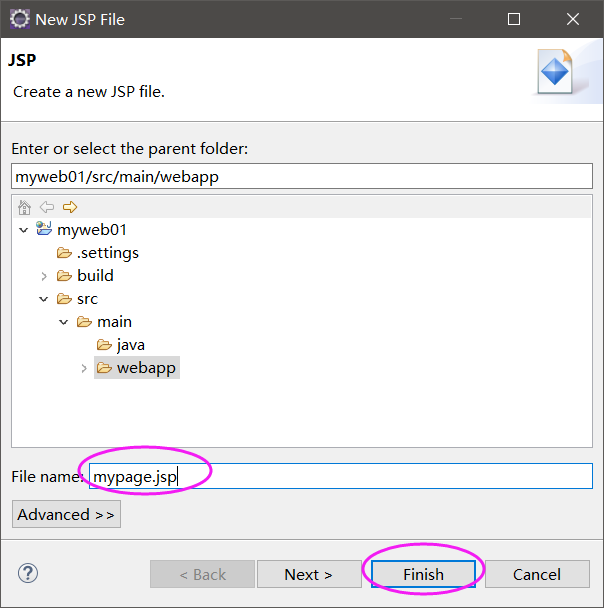Click the Next > button

309,574
